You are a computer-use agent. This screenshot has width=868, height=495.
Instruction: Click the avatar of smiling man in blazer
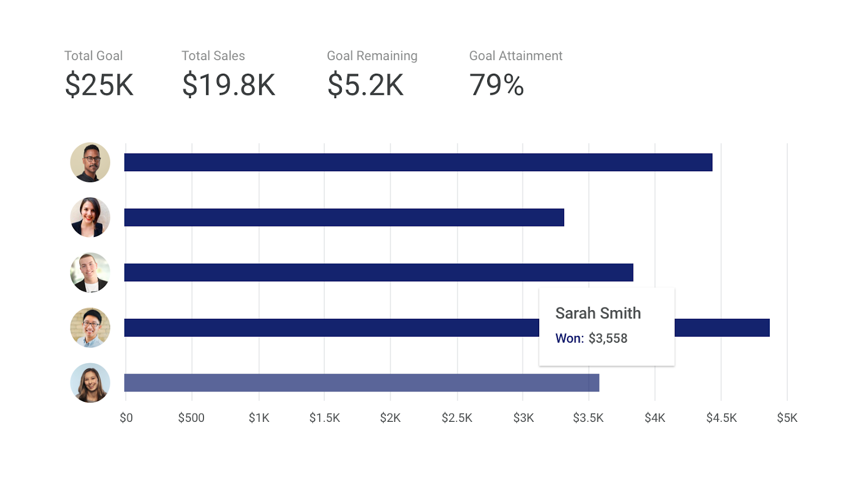pos(90,272)
